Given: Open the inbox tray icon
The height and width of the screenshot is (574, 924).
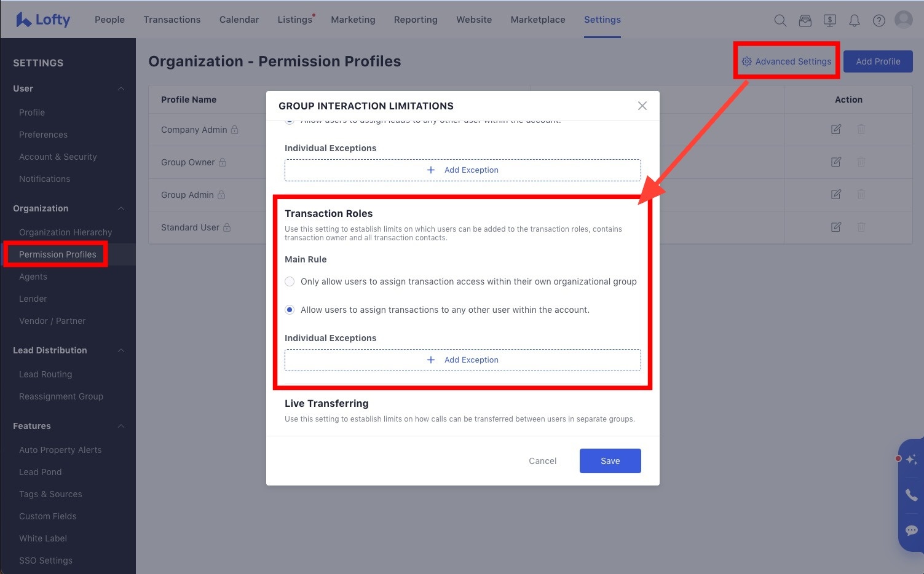Looking at the screenshot, I should pos(805,20).
